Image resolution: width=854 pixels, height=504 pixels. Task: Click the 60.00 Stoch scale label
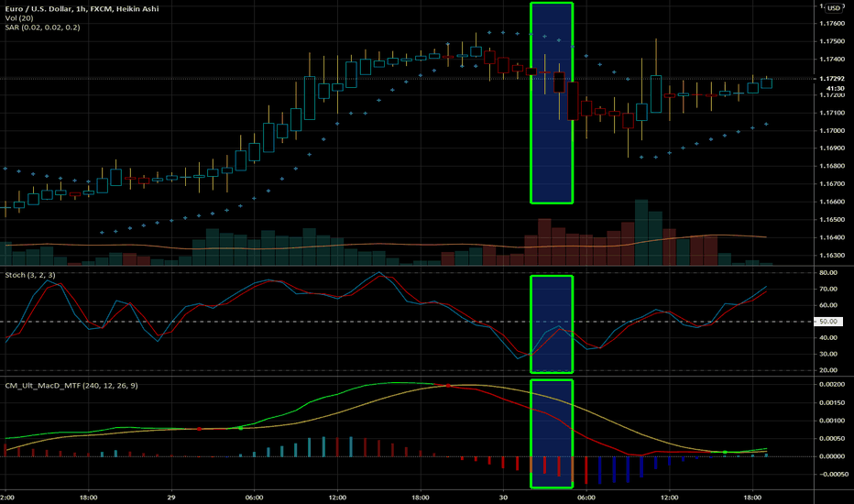pyautogui.click(x=828, y=306)
